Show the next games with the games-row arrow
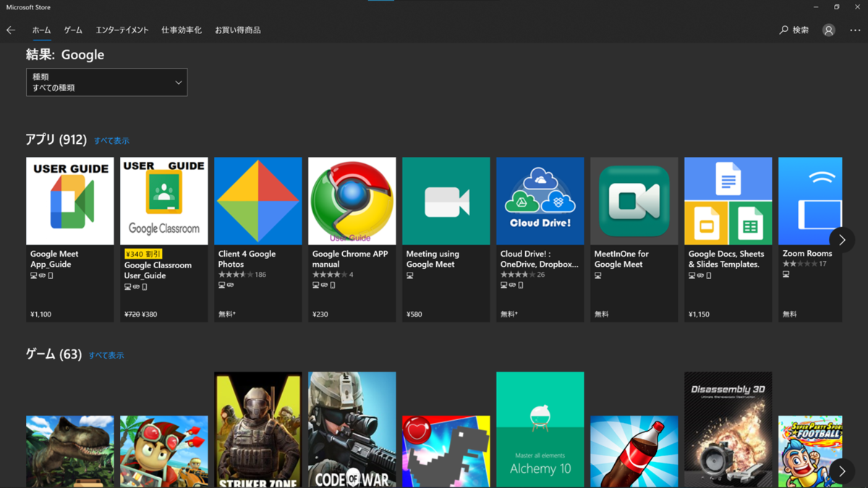This screenshot has height=488, width=868. (x=842, y=471)
